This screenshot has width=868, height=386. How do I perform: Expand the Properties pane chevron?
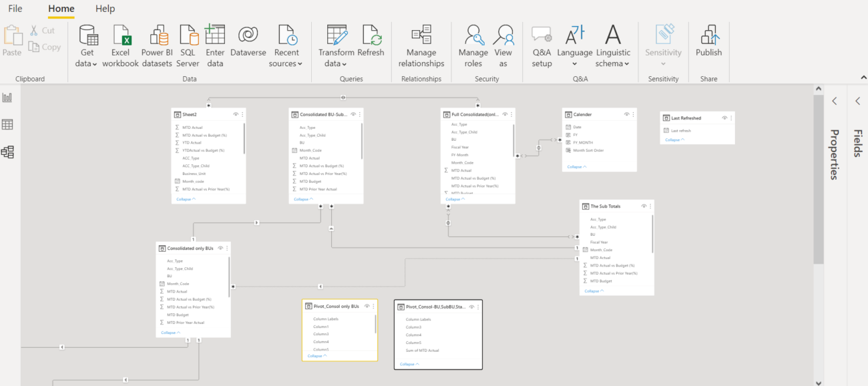(835, 101)
